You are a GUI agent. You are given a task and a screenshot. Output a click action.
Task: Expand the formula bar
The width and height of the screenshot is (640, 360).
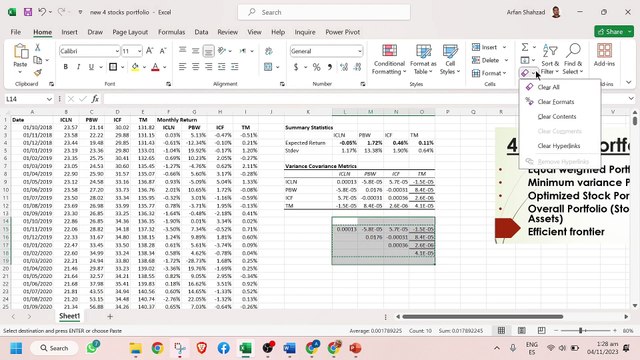[x=631, y=98]
